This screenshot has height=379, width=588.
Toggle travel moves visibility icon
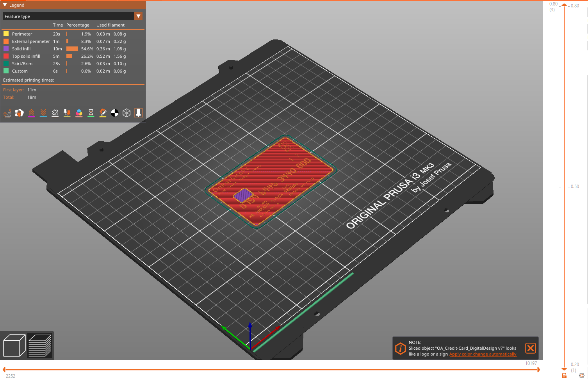7,113
